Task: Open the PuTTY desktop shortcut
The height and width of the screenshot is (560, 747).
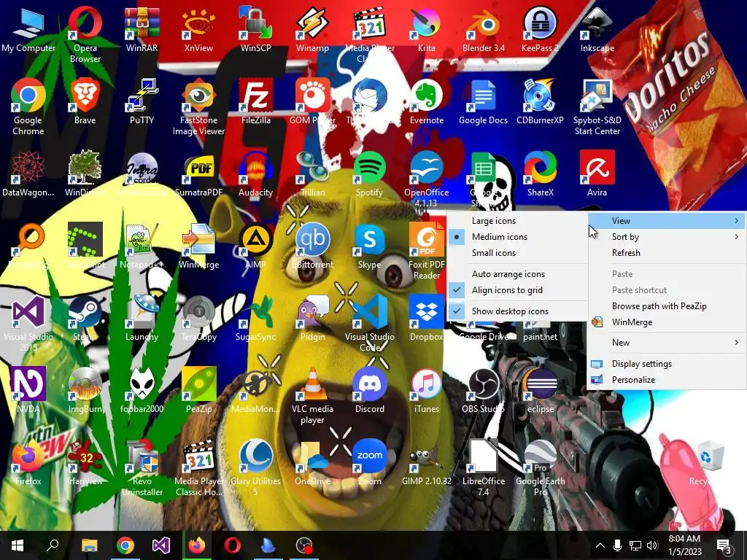Action: [x=142, y=102]
